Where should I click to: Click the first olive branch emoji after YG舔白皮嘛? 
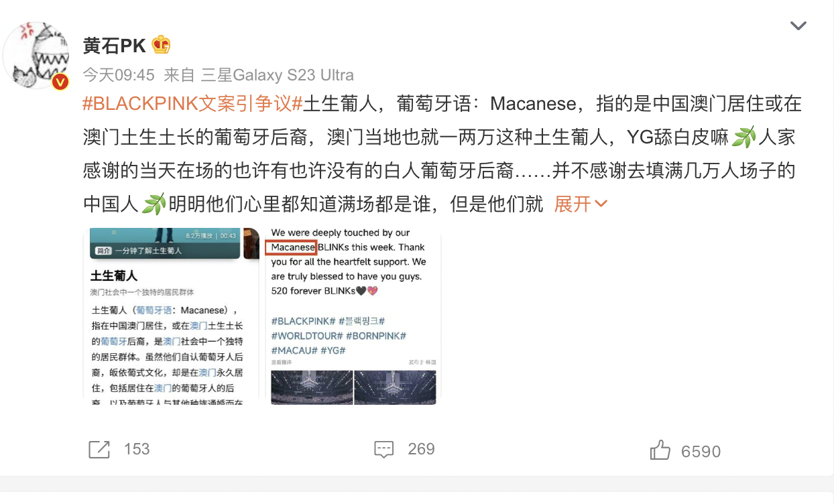743,138
